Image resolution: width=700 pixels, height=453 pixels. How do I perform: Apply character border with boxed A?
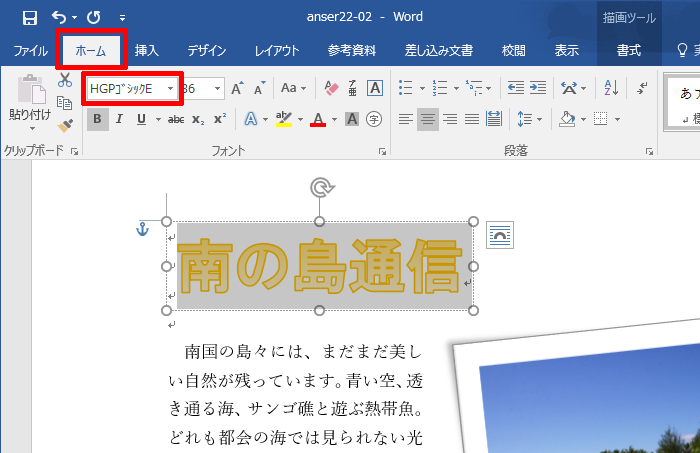pyautogui.click(x=375, y=88)
